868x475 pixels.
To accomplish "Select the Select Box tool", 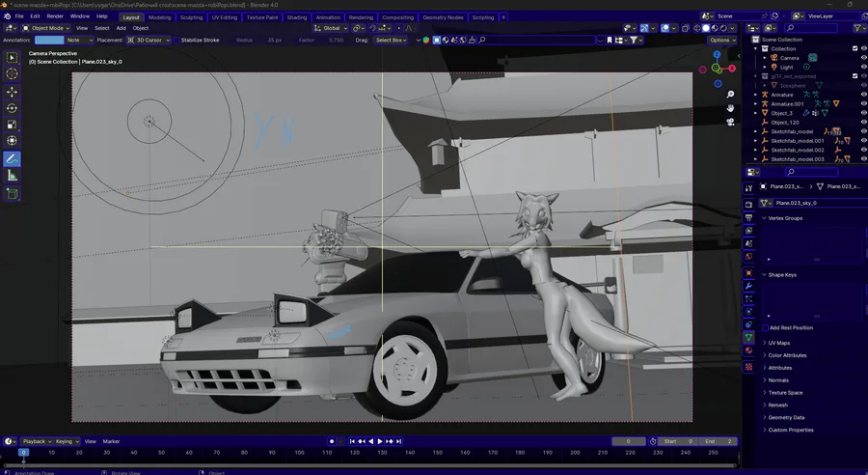I will point(12,57).
